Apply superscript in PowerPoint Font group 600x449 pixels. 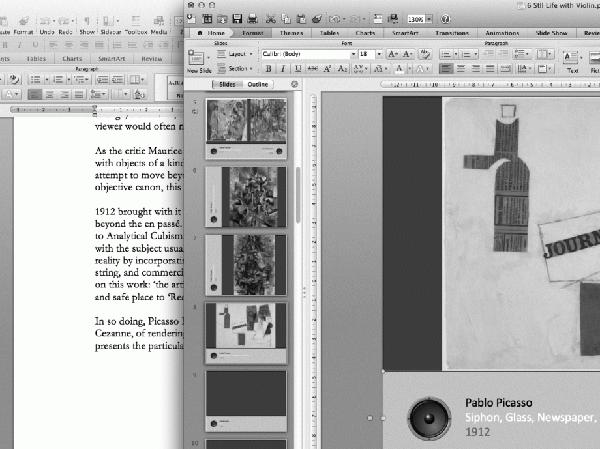(327, 69)
